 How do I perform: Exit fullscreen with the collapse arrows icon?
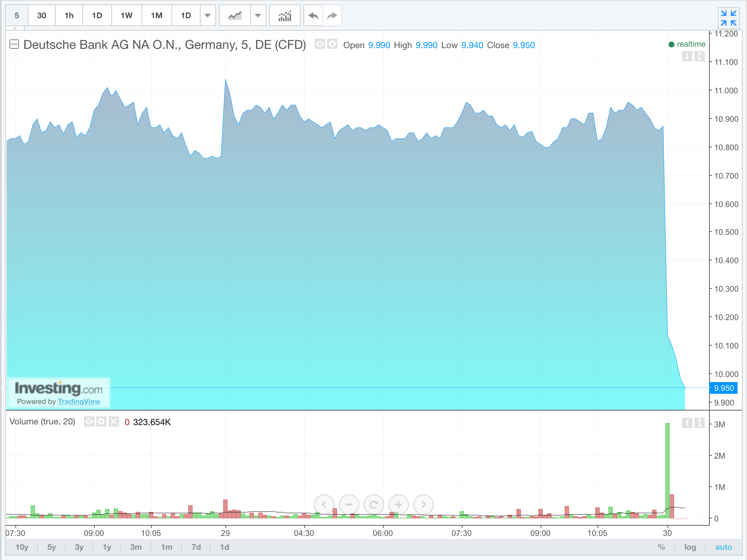point(728,18)
